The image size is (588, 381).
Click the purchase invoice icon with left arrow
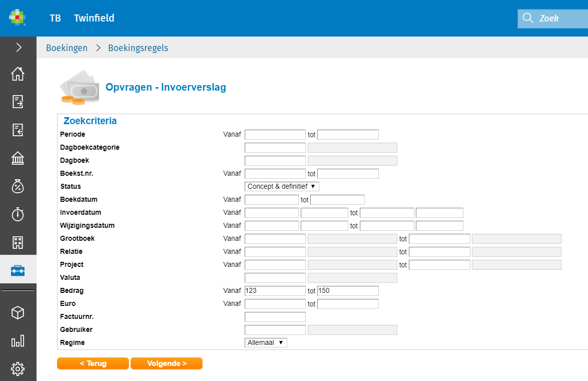tap(18, 130)
